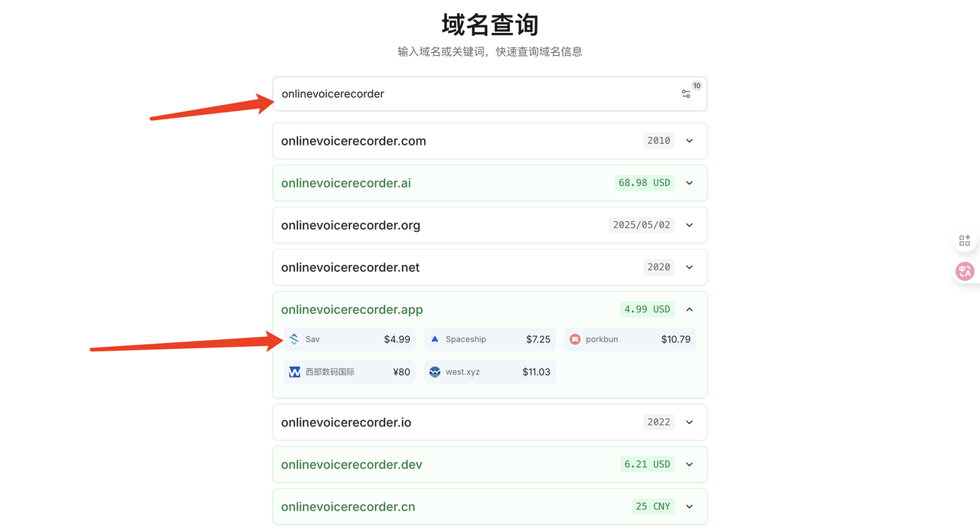Image resolution: width=980 pixels, height=529 pixels.
Task: Select porkbun offer priced $10.79
Action: pyautogui.click(x=630, y=339)
